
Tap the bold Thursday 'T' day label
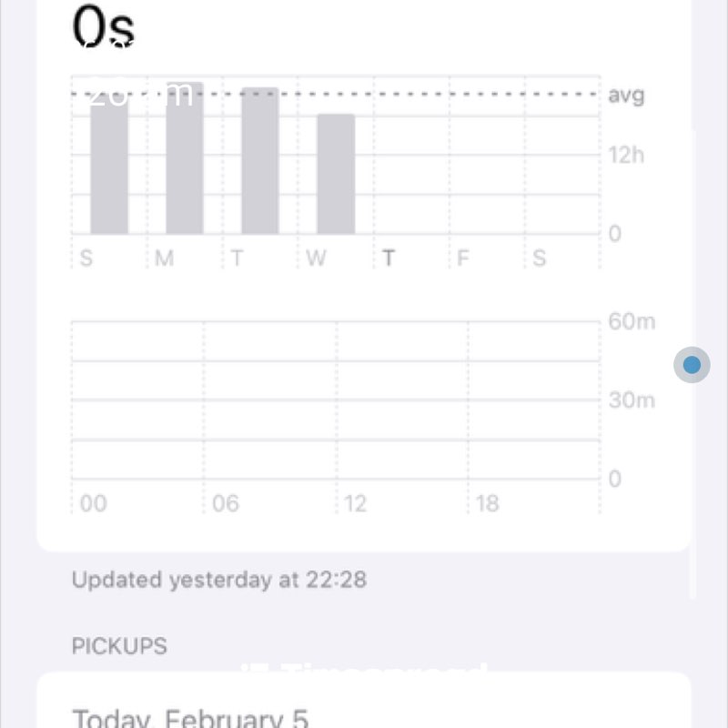pos(389,258)
